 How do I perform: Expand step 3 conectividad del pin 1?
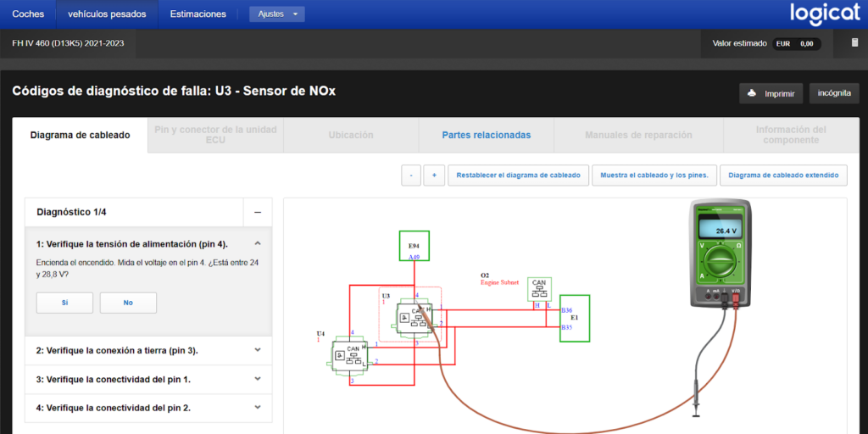point(148,379)
